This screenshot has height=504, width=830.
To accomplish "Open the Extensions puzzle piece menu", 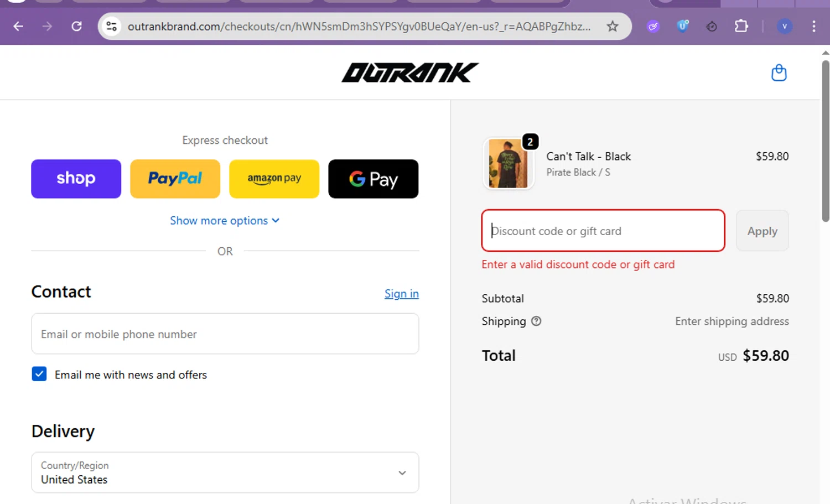I will pos(741,26).
